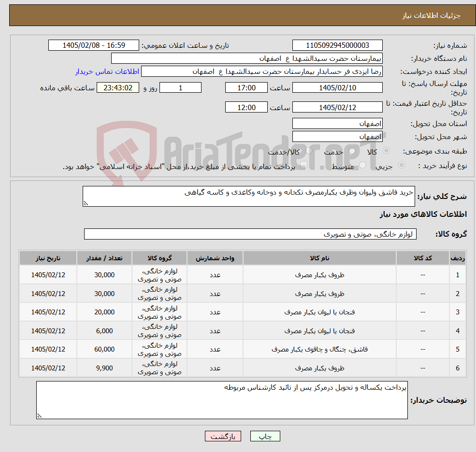Click item name in row 2 ظروف یکبار مصرف
Screen dimensions: 476x452
[319, 294]
